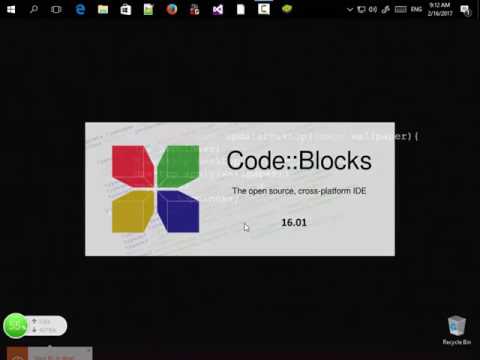Viewport: 480px width, 360px height.
Task: Click the network speed arrows widget pill
Action: (x=47, y=326)
